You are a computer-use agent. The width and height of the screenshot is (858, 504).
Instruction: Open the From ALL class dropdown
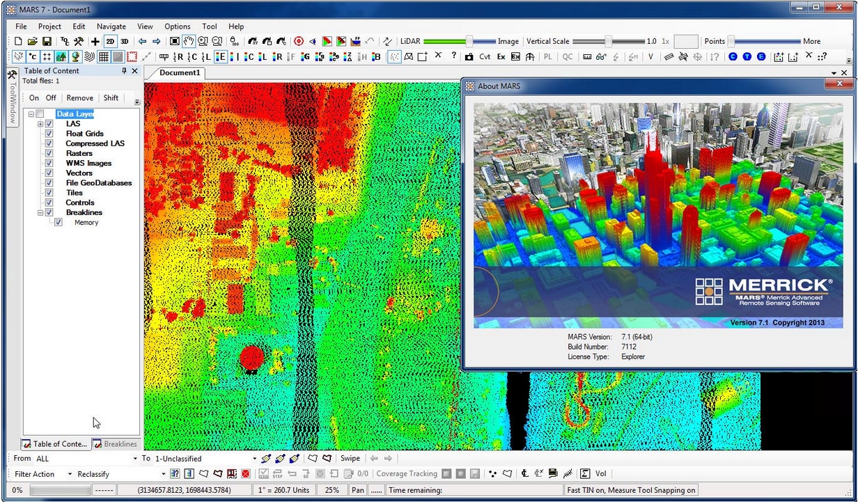[x=86, y=459]
